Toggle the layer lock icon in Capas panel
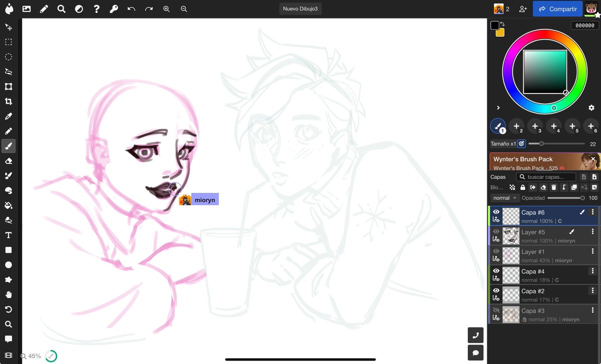601x364 pixels. [522, 187]
